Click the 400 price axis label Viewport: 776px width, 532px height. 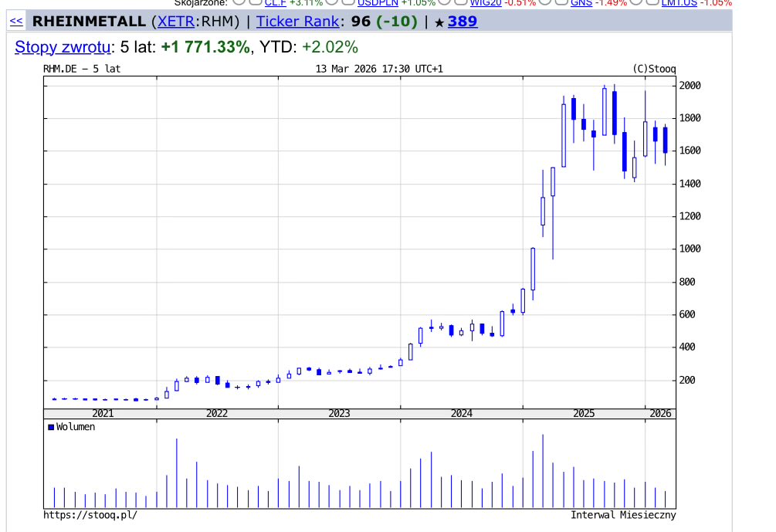coord(687,347)
